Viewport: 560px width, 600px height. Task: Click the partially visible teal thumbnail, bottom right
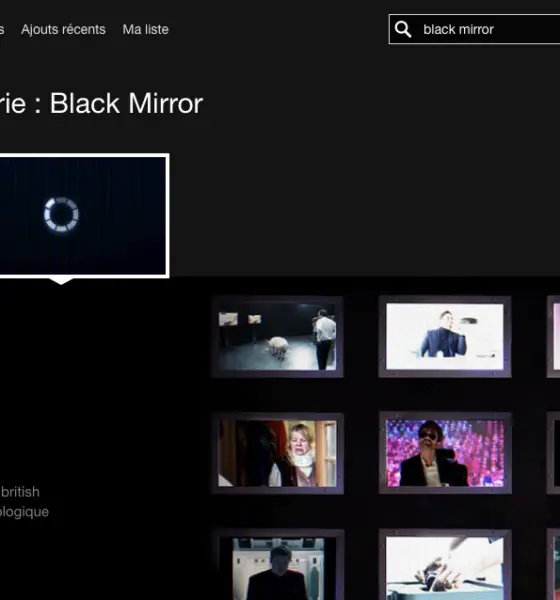pos(554,565)
